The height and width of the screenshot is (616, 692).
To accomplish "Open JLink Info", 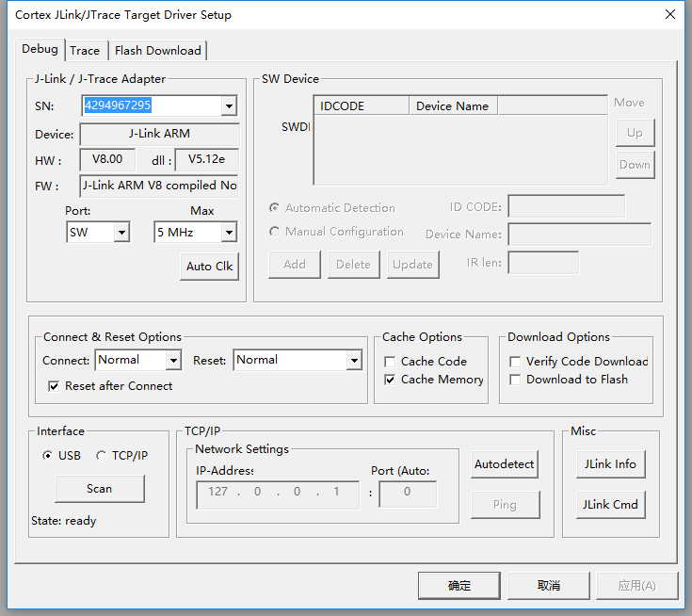I will (x=610, y=464).
